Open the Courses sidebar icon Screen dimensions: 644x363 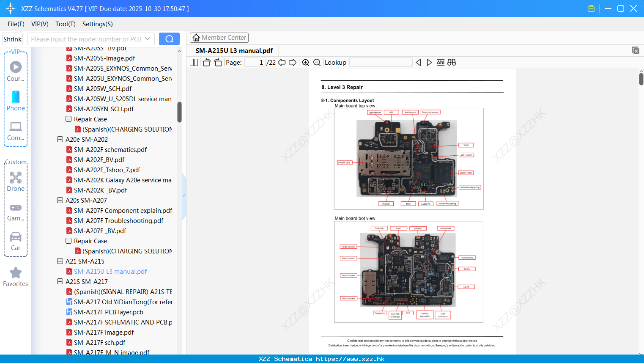pyautogui.click(x=16, y=71)
